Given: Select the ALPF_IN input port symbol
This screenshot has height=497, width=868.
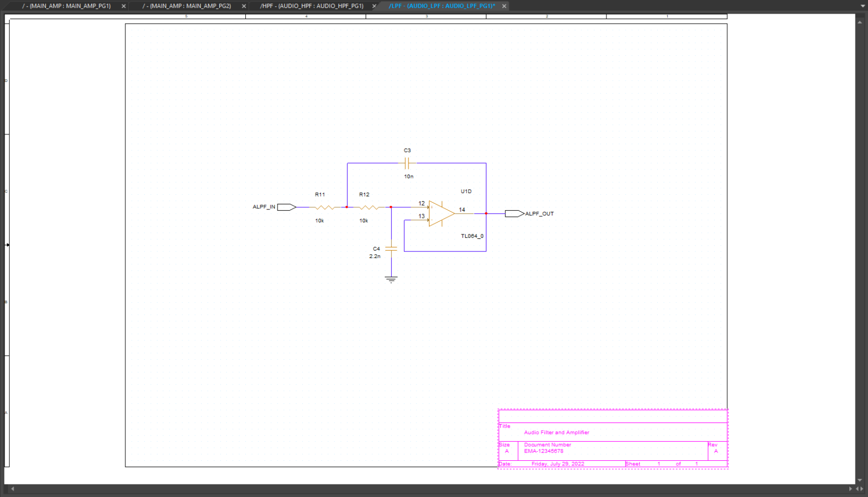Looking at the screenshot, I should (x=286, y=207).
